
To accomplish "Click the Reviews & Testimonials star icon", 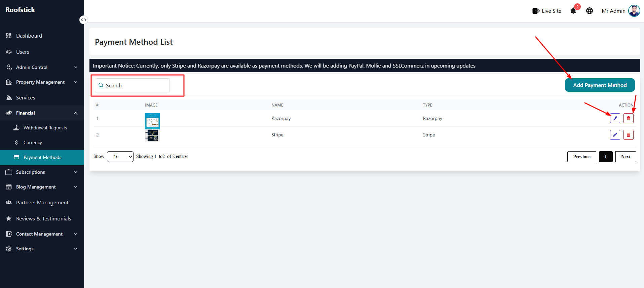I will point(9,218).
